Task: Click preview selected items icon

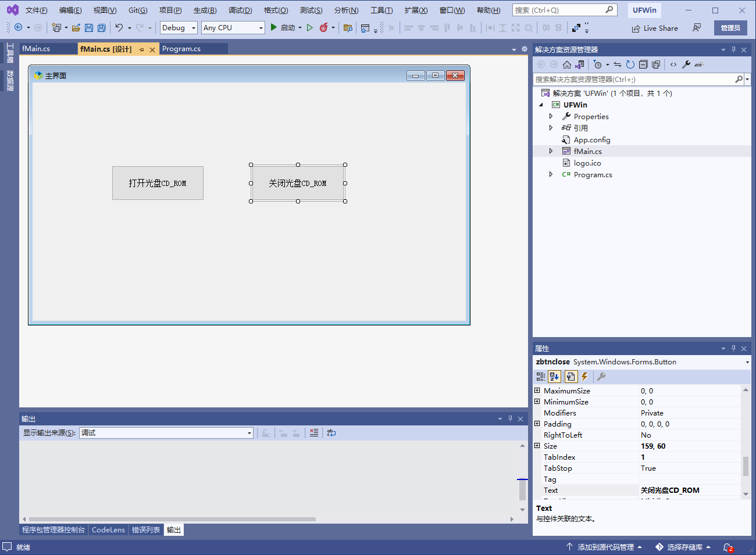Action: click(699, 65)
